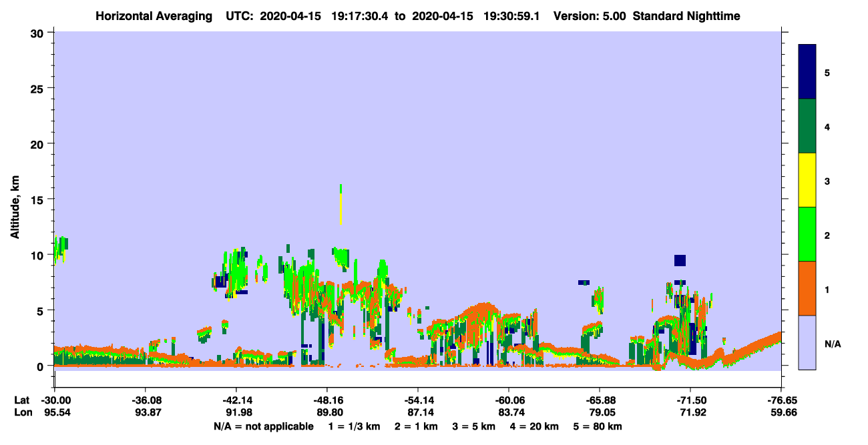Click the thin yellow vertical streak near 15 km
Screen dimensions: 868x445
tap(341, 208)
